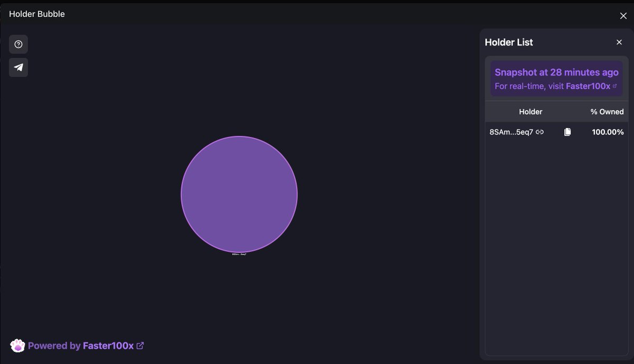Close the Holder Bubble window
The image size is (634, 364).
tap(623, 16)
